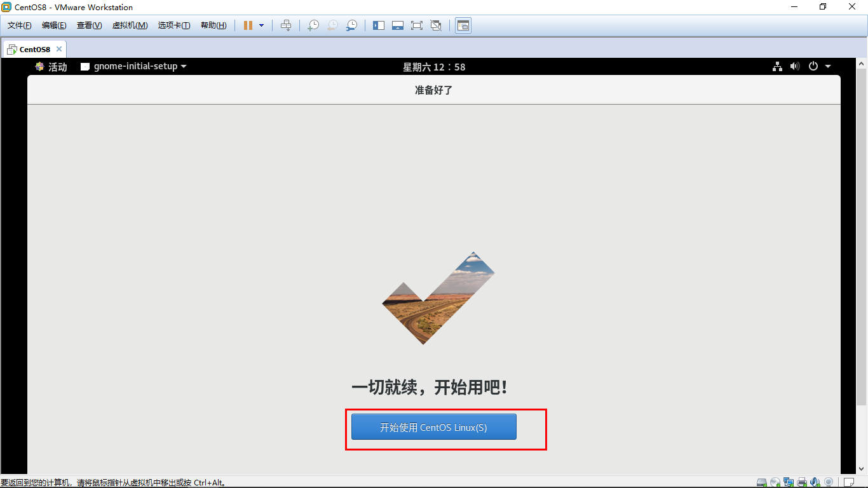This screenshot has height=488, width=868.
Task: Click the GNOME network status icon
Action: (x=777, y=67)
